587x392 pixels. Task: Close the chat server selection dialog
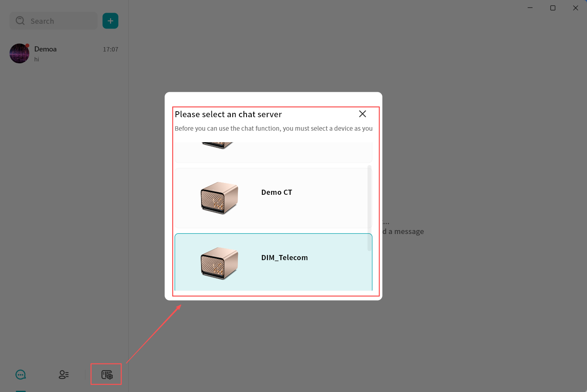(362, 114)
